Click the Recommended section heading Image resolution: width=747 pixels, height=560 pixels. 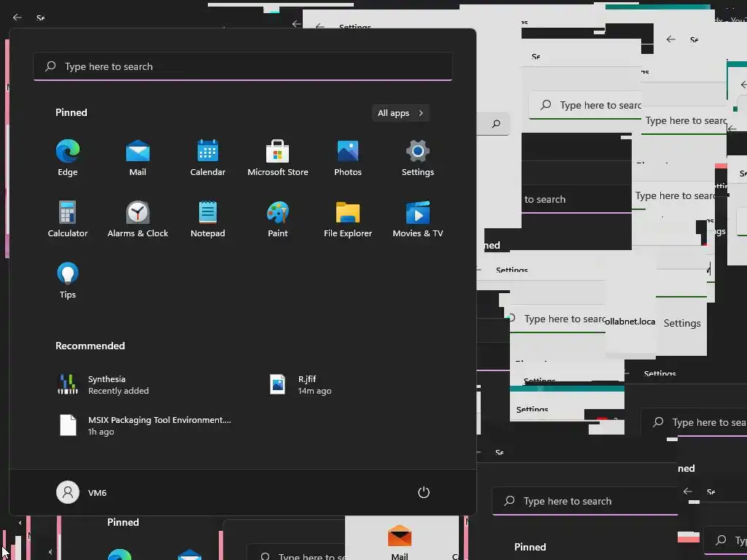tap(90, 346)
